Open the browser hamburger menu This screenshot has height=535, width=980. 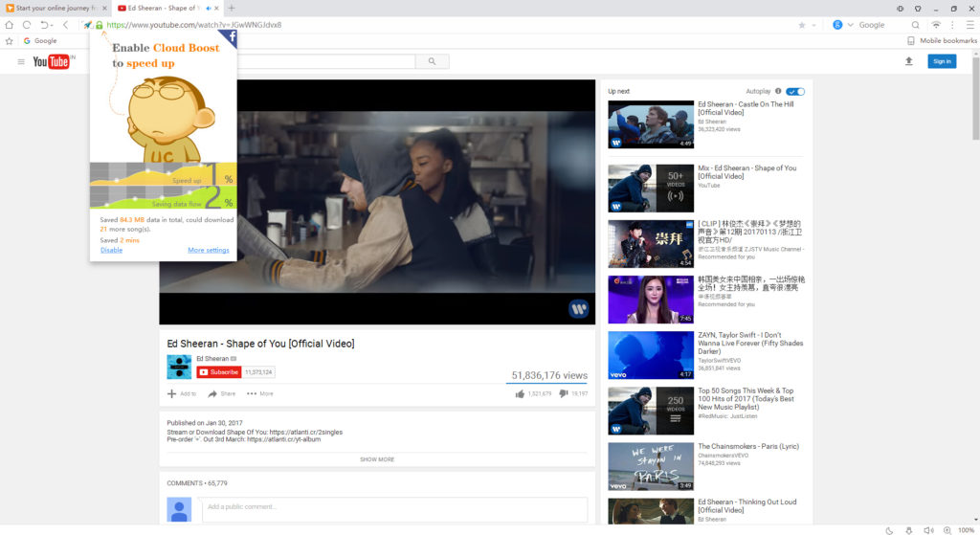click(x=970, y=25)
